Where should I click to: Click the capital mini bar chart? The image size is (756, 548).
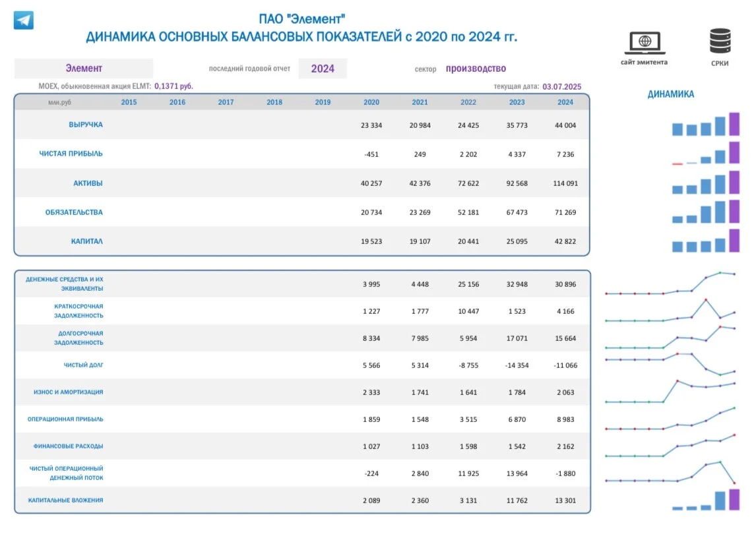click(x=706, y=241)
